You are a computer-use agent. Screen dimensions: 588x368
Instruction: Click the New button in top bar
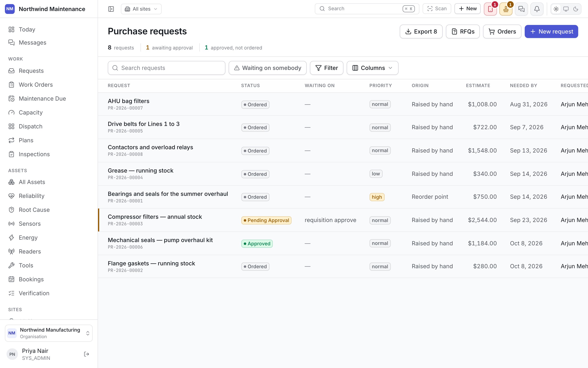[x=468, y=9]
